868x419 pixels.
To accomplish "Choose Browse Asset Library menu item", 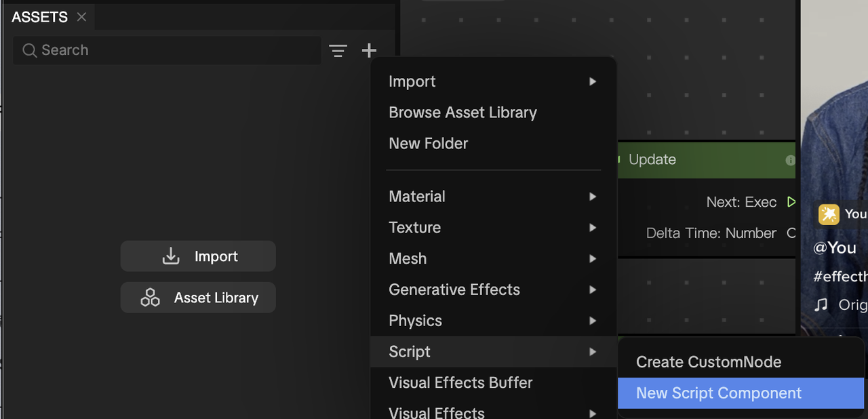I will pyautogui.click(x=493, y=113).
